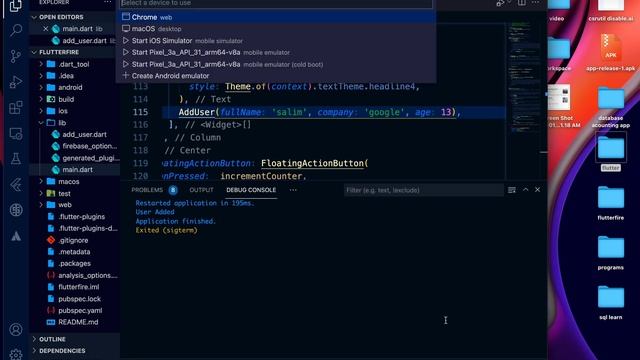Select macOS desktop device
Viewport: 640px width, 360px height.
point(276,29)
